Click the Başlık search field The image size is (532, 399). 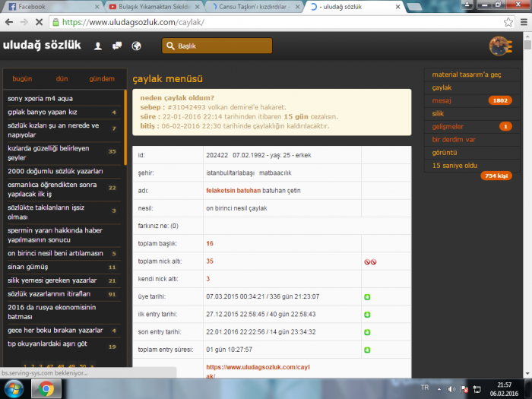tap(217, 46)
